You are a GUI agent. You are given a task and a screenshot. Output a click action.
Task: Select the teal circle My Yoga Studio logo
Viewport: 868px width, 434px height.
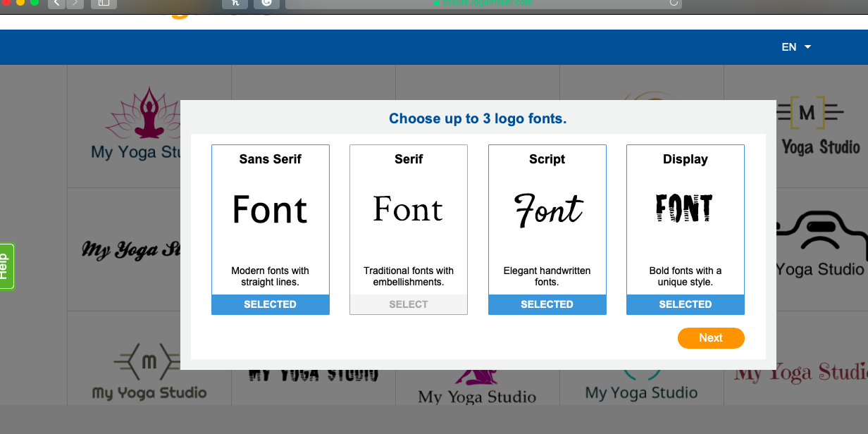[642, 385]
